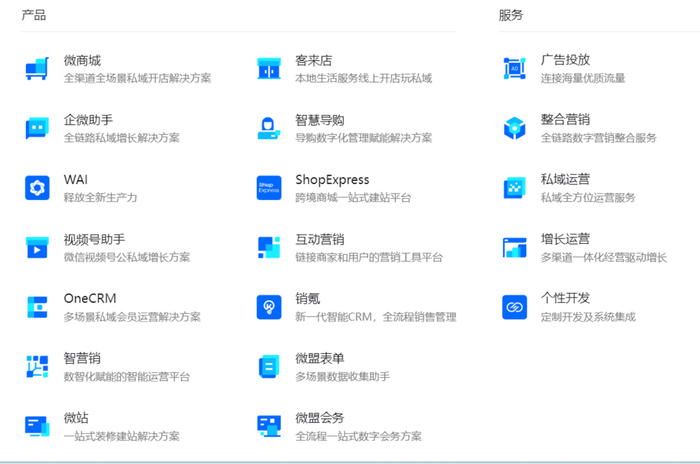This screenshot has width=700, height=464.
Task: Select the 私域运营 service title
Action: [x=565, y=179]
